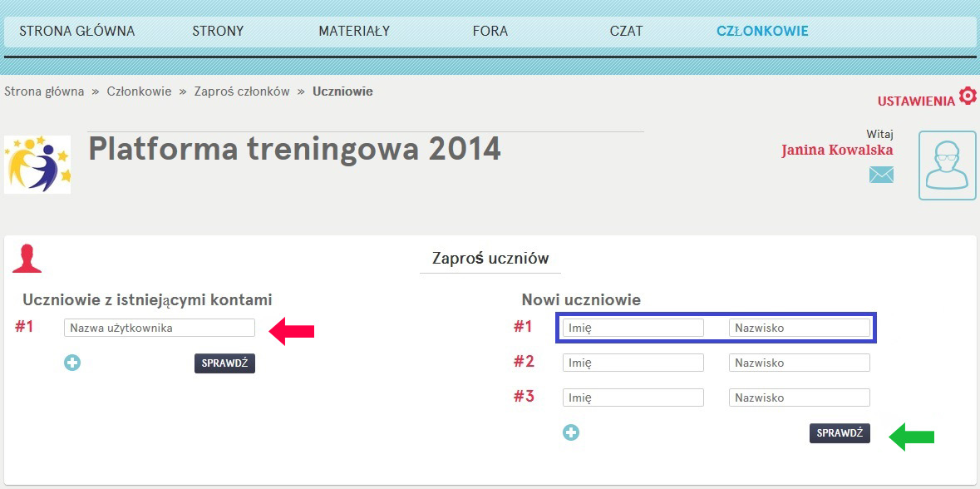Click the red student silhouette icon
Screen dimensions: 980x489
coord(27,259)
